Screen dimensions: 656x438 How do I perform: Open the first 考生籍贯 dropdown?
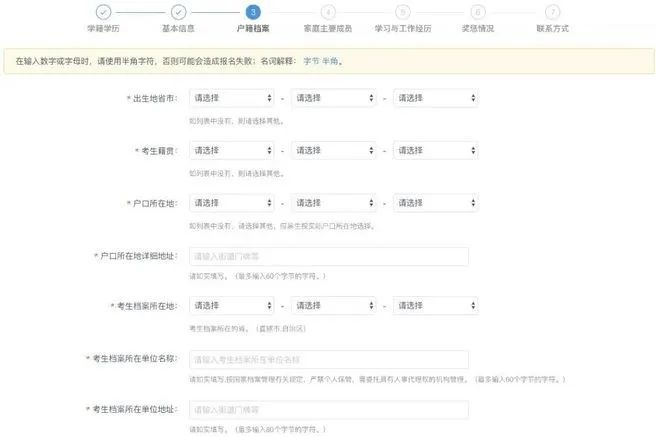pyautogui.click(x=232, y=151)
